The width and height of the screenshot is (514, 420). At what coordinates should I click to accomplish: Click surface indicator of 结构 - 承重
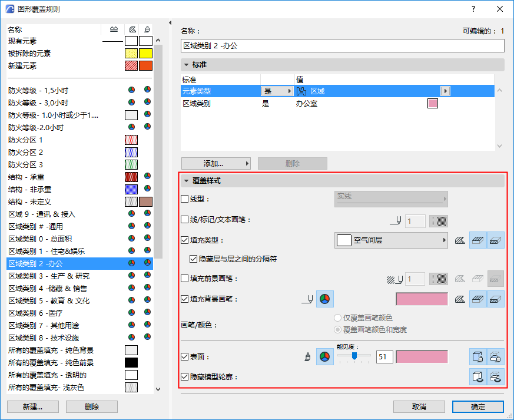[148, 176]
